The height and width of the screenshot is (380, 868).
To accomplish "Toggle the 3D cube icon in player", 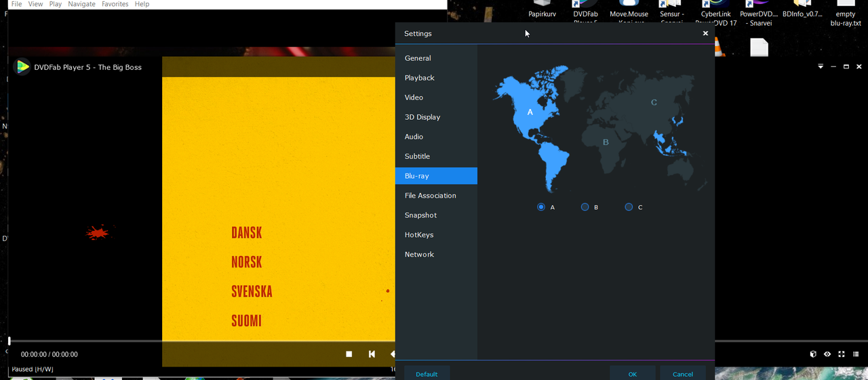I will pyautogui.click(x=813, y=354).
